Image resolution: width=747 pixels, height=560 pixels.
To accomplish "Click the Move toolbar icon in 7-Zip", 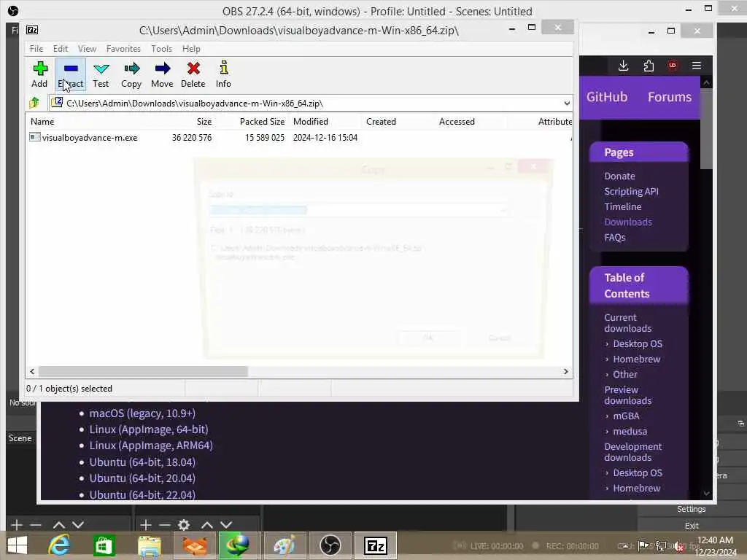I will [x=163, y=69].
